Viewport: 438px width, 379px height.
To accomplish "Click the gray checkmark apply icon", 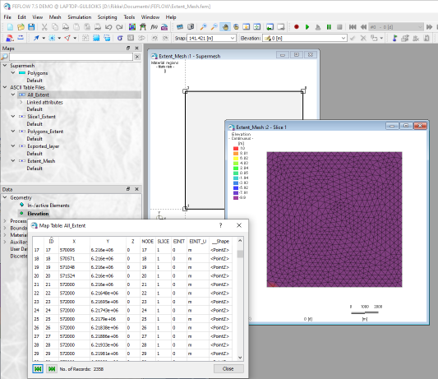I will pyautogui.click(x=352, y=38).
